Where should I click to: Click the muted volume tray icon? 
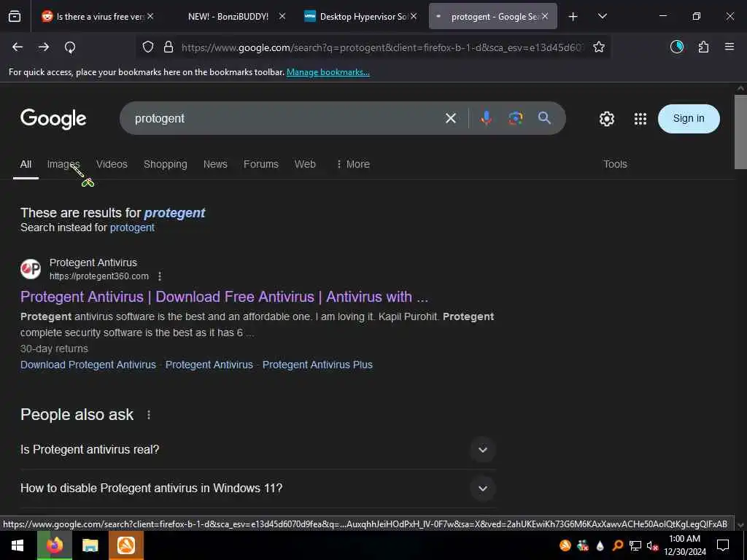pyautogui.click(x=651, y=545)
